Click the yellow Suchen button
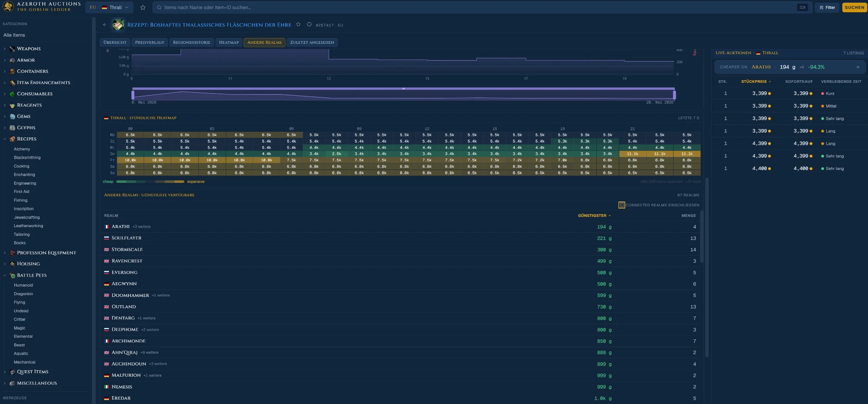Viewport: 868px width, 404px height. point(855,7)
